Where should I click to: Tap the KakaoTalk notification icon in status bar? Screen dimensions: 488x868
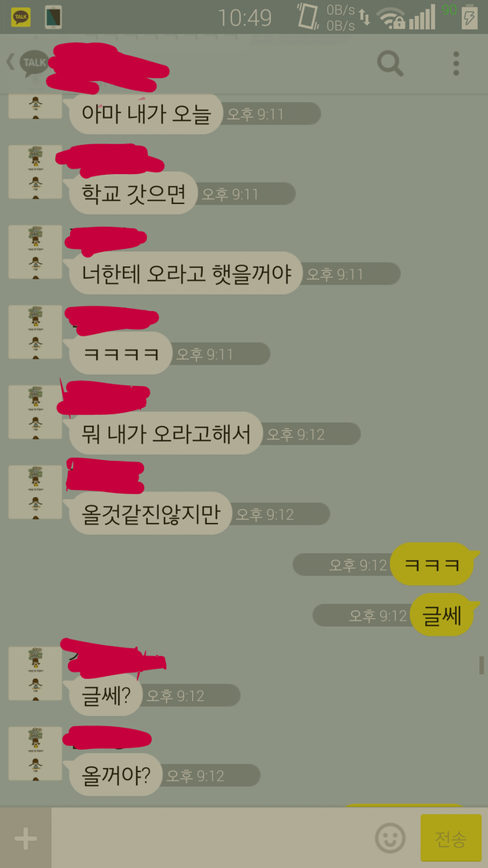click(x=21, y=17)
